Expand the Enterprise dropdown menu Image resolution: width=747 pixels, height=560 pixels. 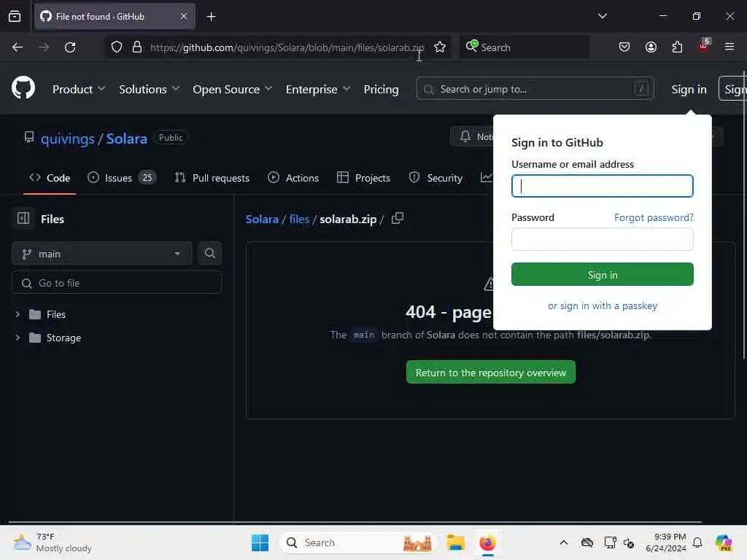tap(318, 89)
